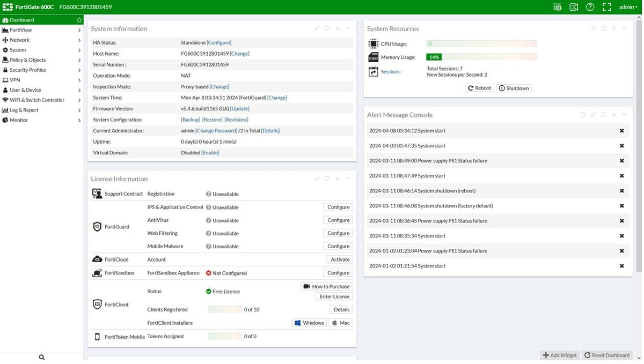Configure IPS & Application Control license

click(338, 207)
